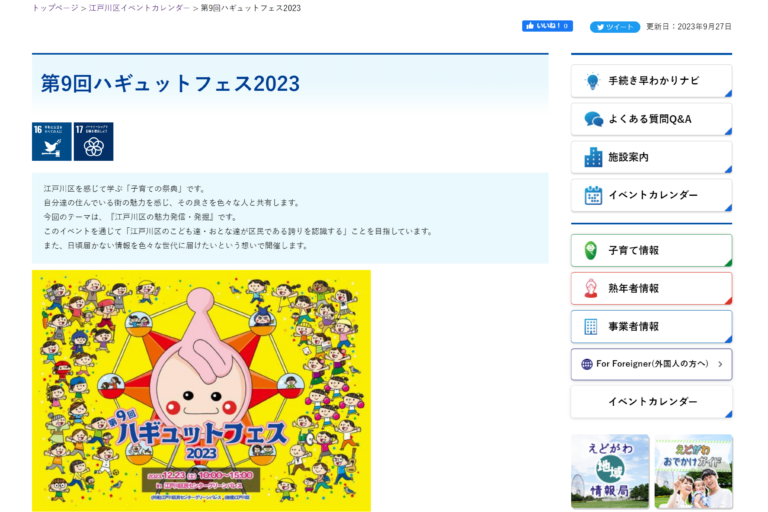Click the Facebook いいね! like button
Screen dimensions: 768x512
(x=547, y=26)
